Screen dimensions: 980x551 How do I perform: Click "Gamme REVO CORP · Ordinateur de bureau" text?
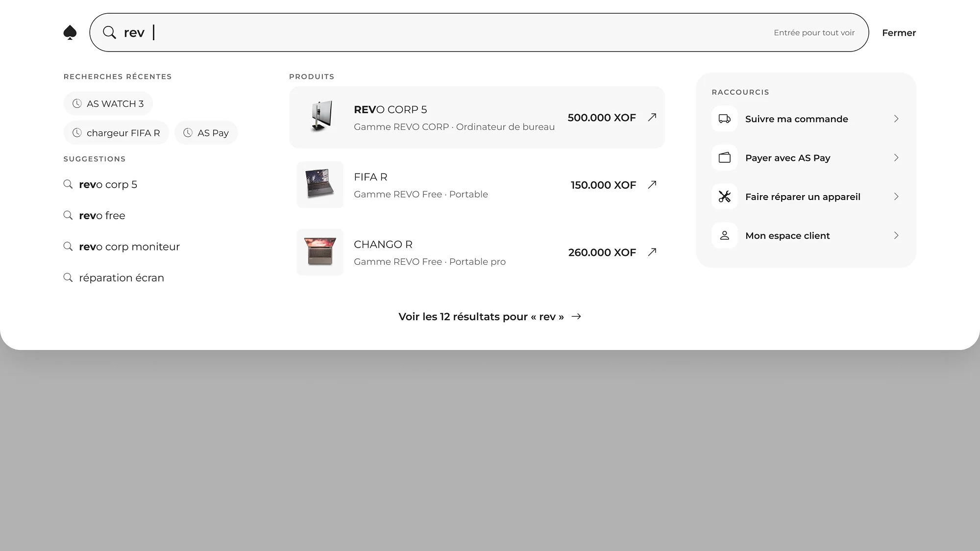point(454,127)
